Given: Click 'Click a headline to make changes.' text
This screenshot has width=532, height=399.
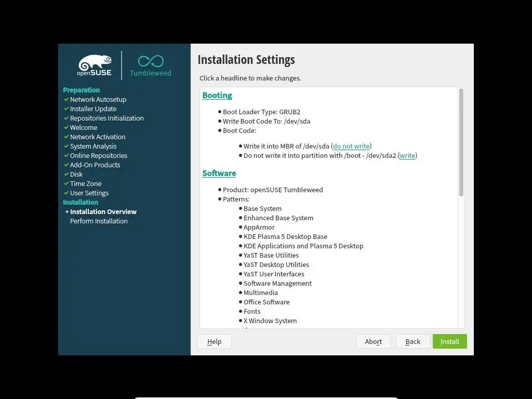Looking at the screenshot, I should [250, 78].
